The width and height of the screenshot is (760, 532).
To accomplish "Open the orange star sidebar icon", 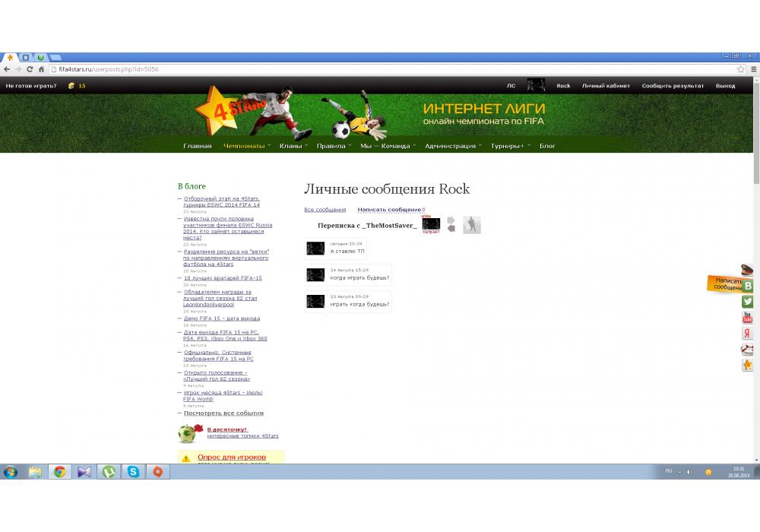I will (x=747, y=365).
